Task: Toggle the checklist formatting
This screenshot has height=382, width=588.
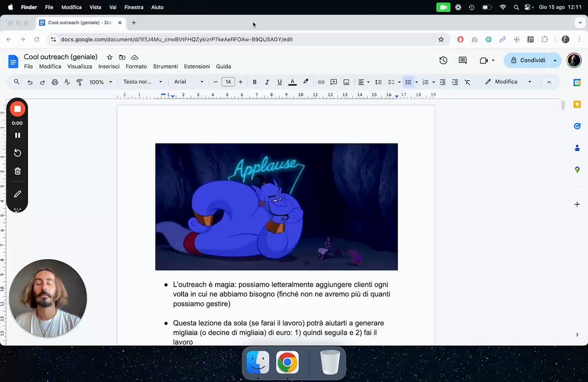Action: pyautogui.click(x=391, y=82)
